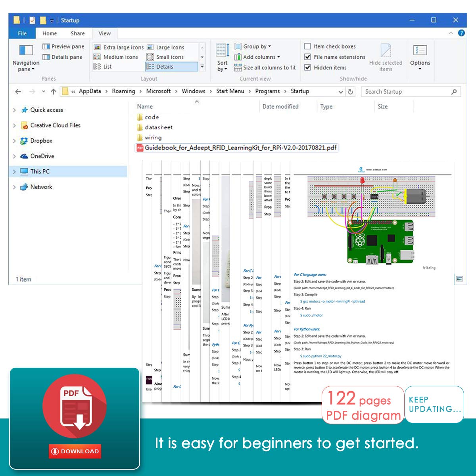
Task: Switch to the Home ribbon tab
Action: [x=50, y=33]
